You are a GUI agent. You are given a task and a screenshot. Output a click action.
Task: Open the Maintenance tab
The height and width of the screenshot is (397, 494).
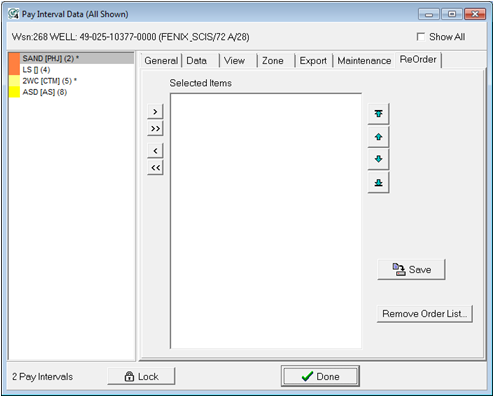tap(364, 61)
